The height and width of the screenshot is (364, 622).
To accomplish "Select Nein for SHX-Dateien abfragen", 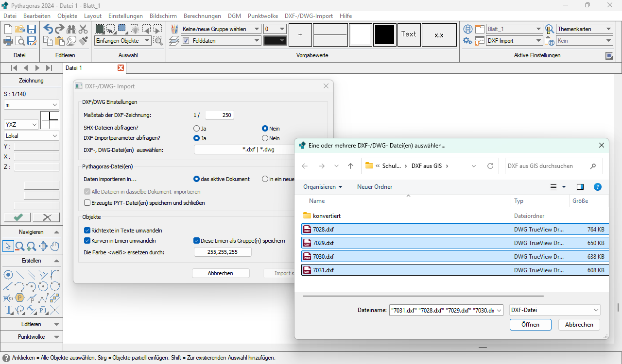I will tap(265, 129).
